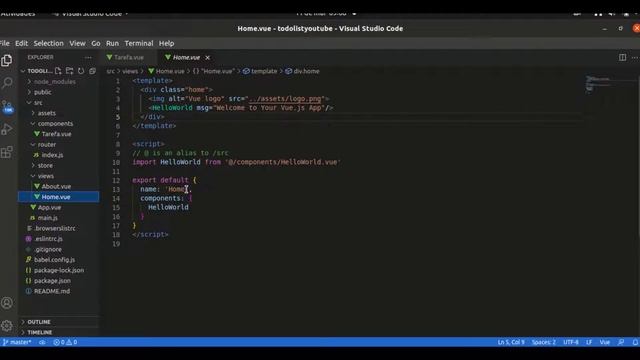Click the synchronize changes status icon
Screen dimensions: 640x360
42,342
